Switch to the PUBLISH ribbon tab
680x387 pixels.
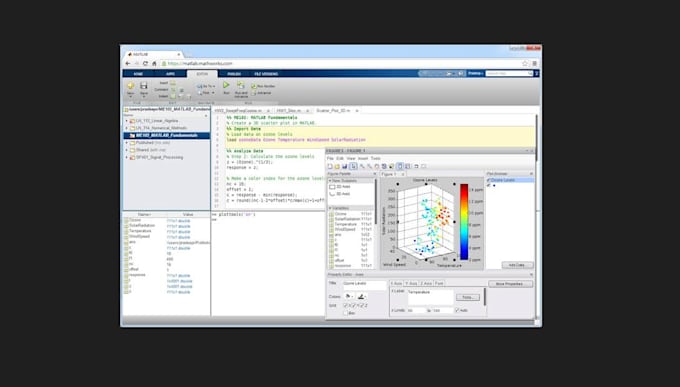pyautogui.click(x=234, y=74)
